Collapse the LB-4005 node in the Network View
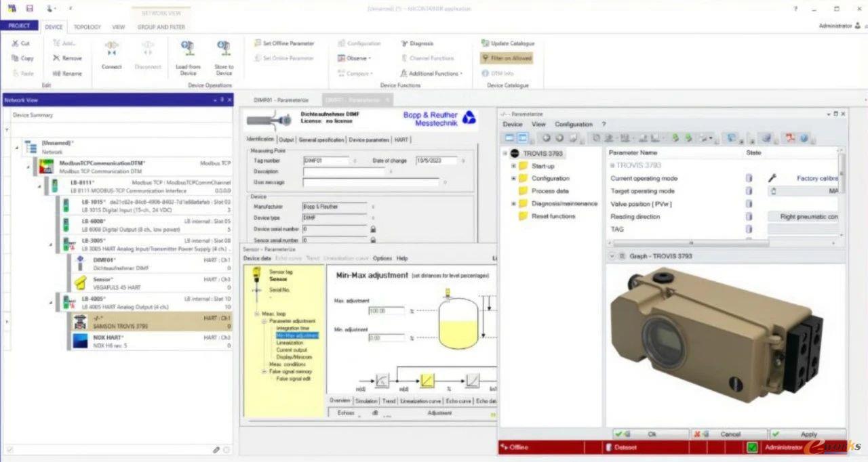The height and width of the screenshot is (462, 868). pos(52,303)
